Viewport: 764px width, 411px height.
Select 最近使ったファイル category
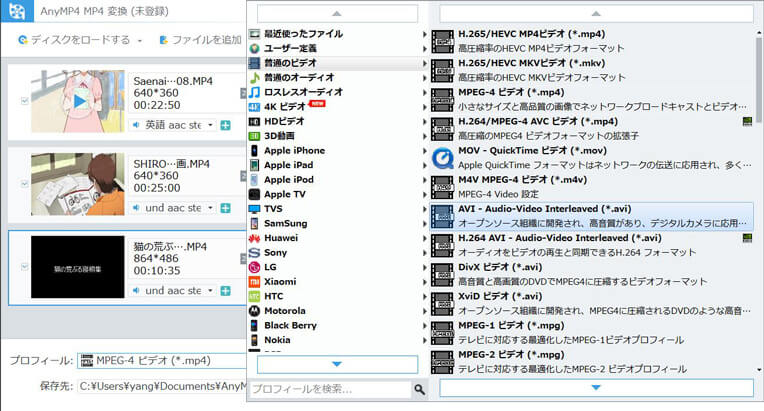tap(338, 34)
